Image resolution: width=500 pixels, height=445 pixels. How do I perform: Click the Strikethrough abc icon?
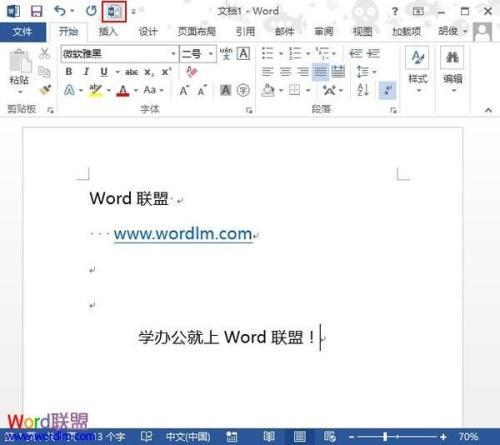coord(131,72)
